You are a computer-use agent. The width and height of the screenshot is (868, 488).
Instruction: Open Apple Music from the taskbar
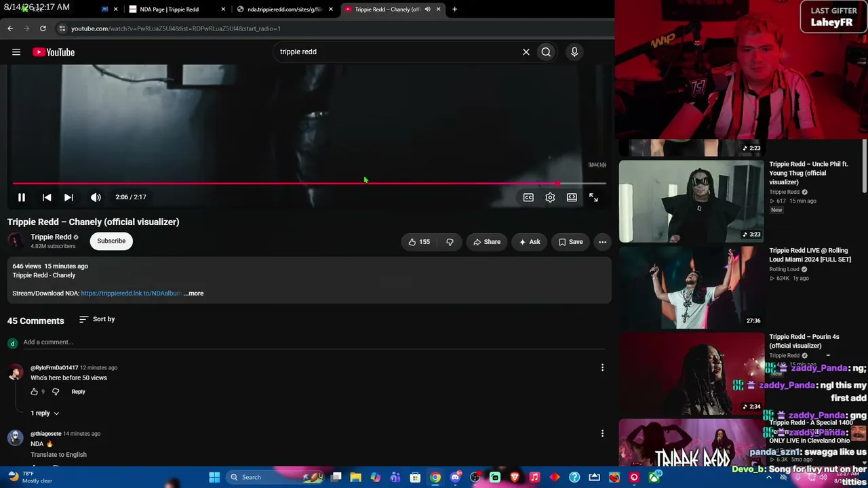tap(534, 477)
